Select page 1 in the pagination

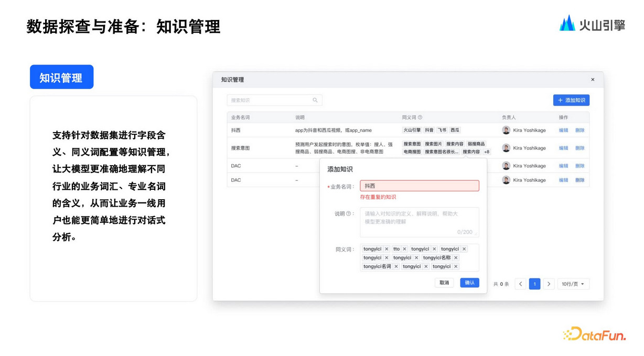click(x=534, y=284)
